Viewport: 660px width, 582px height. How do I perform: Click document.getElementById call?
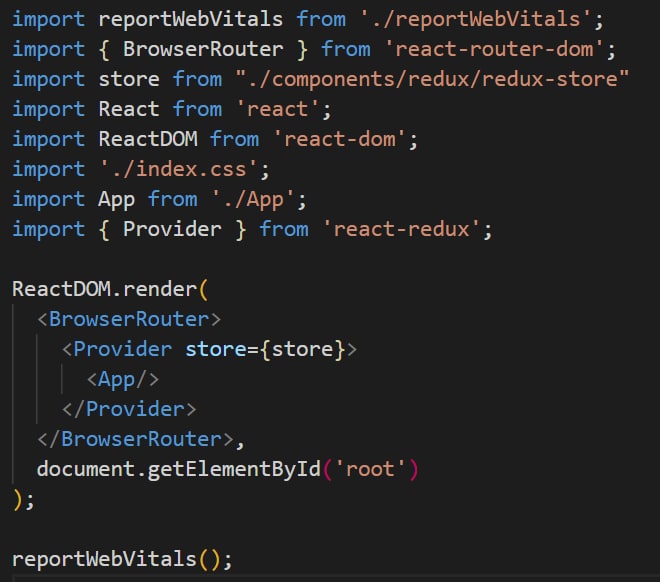click(x=228, y=469)
